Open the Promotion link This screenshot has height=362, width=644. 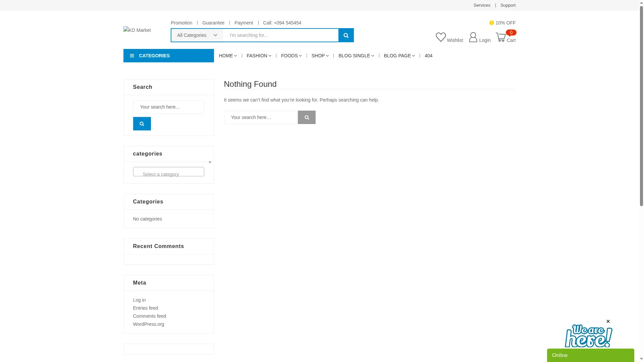[x=181, y=23]
